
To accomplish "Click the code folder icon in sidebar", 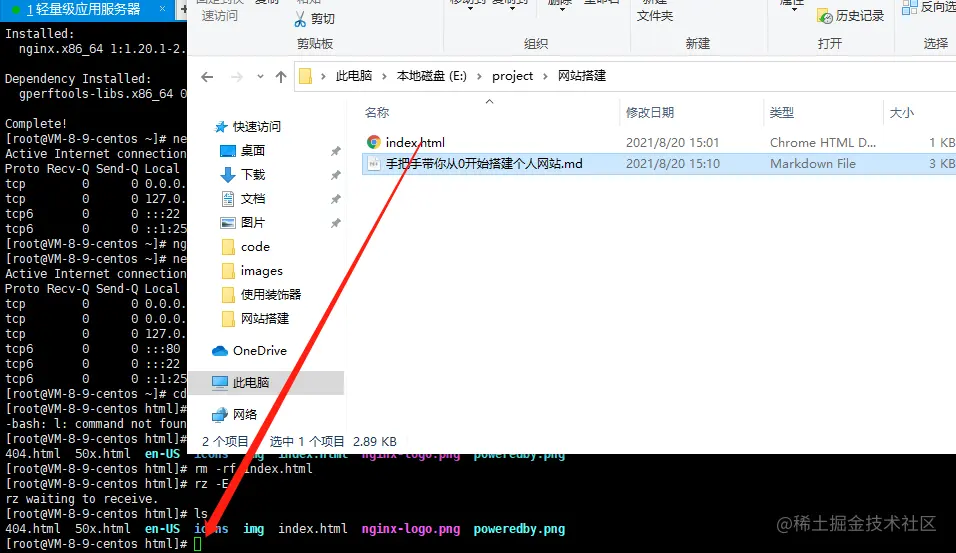I will [x=228, y=246].
